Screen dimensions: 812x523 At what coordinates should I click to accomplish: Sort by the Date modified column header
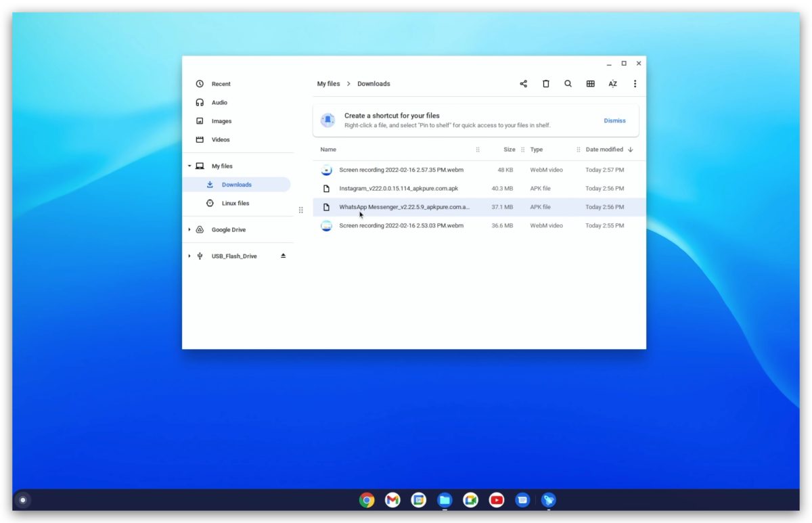tap(604, 150)
